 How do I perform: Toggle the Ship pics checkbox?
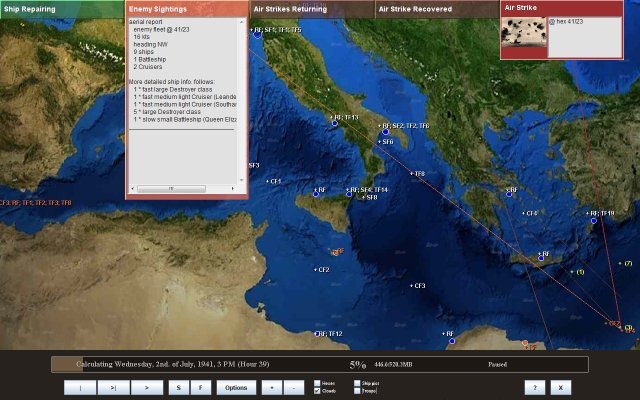click(359, 383)
